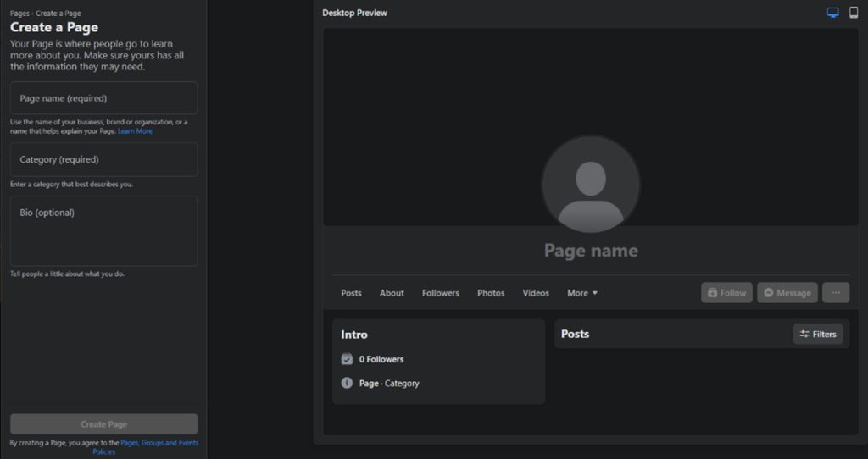Switch to desktop preview icon
Viewport: 868px width, 459px height.
point(832,13)
